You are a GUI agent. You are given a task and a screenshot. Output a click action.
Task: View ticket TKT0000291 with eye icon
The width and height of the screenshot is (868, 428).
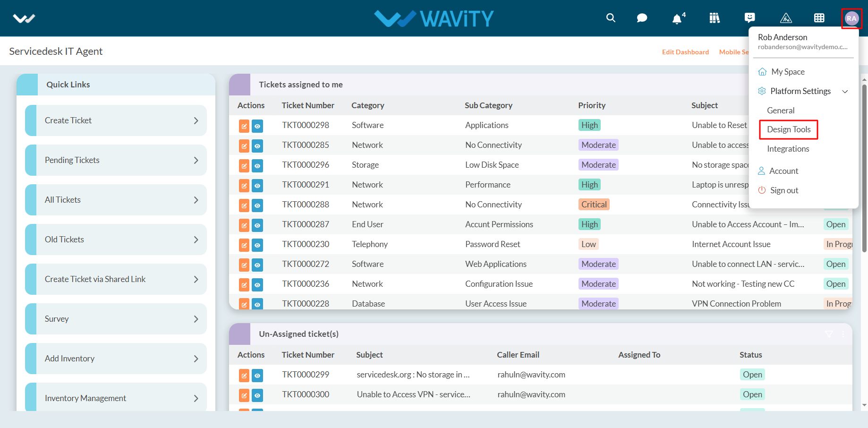(257, 186)
